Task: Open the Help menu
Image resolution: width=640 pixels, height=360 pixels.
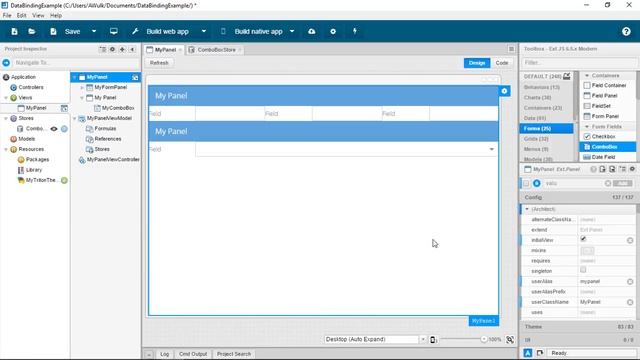Action: tap(56, 16)
